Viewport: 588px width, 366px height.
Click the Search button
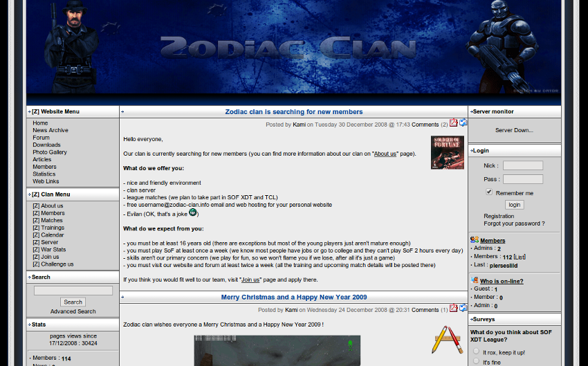[x=73, y=302]
